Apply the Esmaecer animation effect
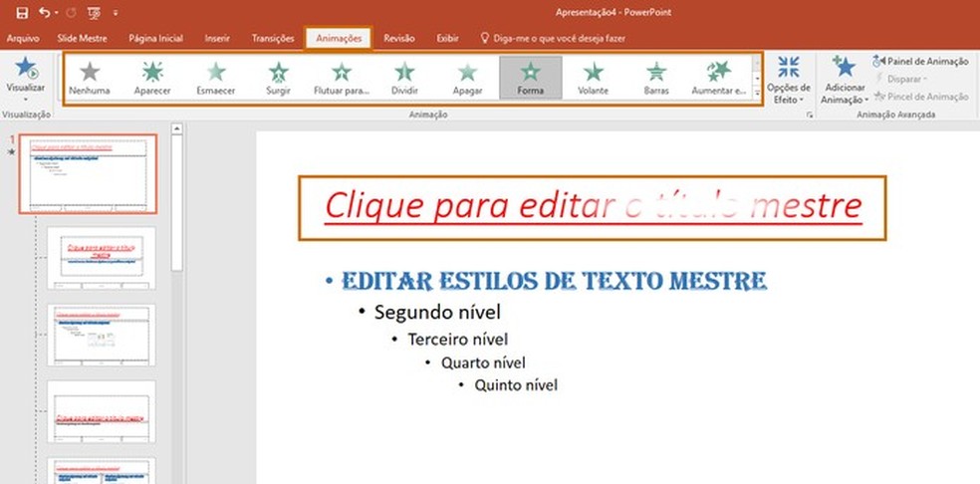This screenshot has height=484, width=980. (216, 78)
